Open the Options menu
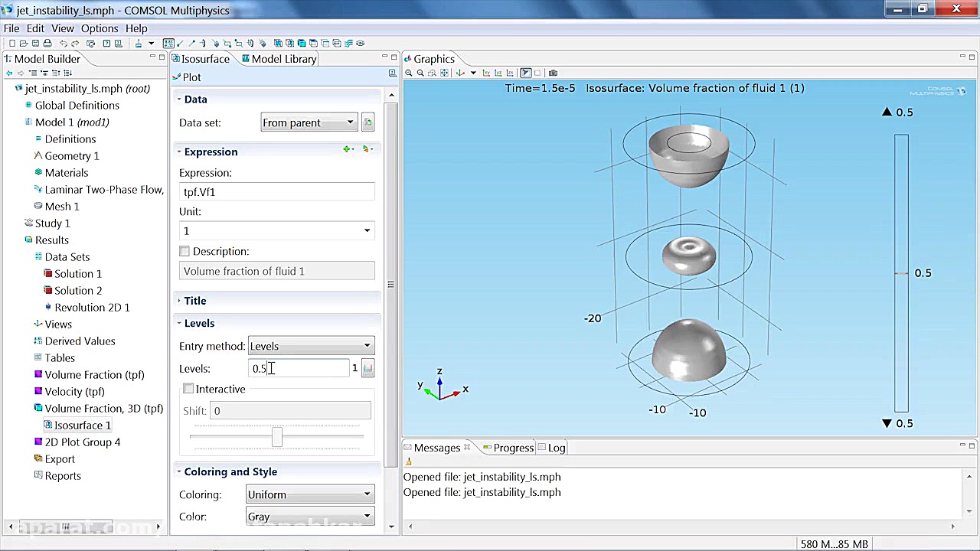Screen dimensions: 980x551 (100, 28)
